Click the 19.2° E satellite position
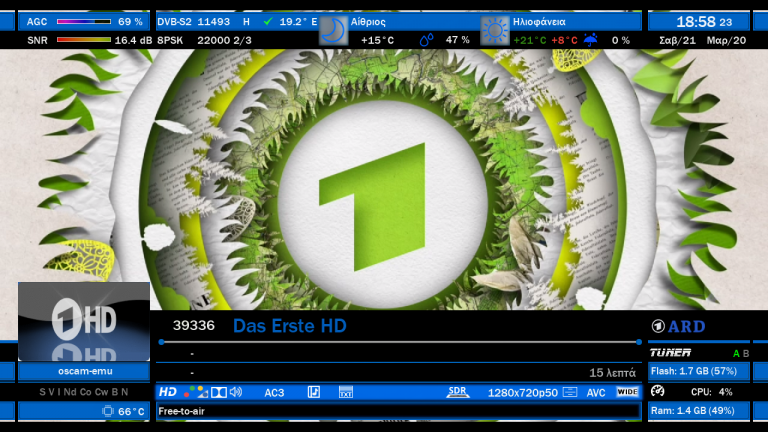 pyautogui.click(x=298, y=22)
